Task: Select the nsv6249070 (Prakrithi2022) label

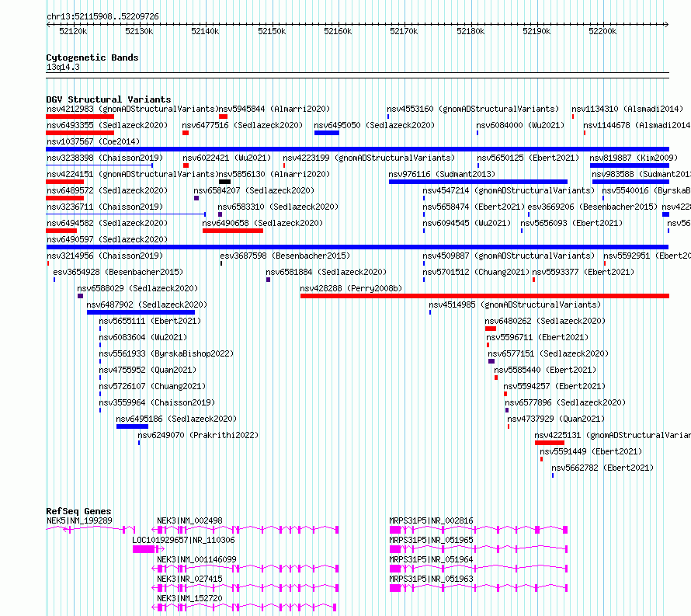Action: (x=198, y=435)
